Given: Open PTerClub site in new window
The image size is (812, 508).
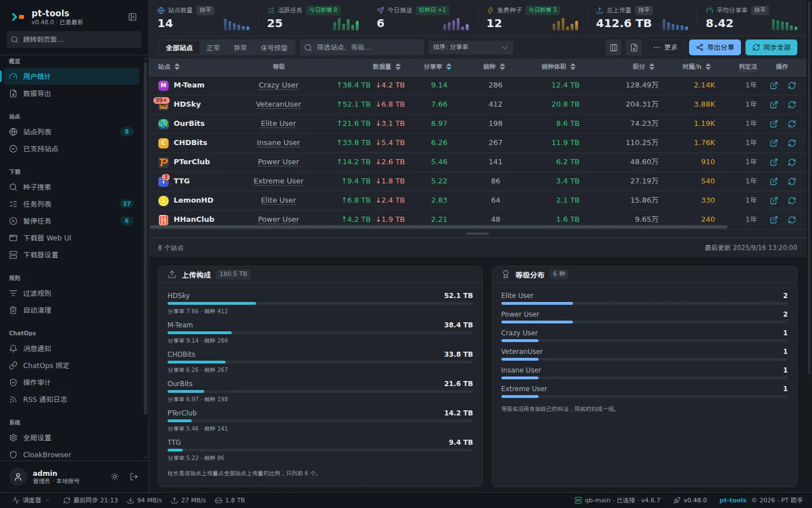Looking at the screenshot, I should click(774, 162).
